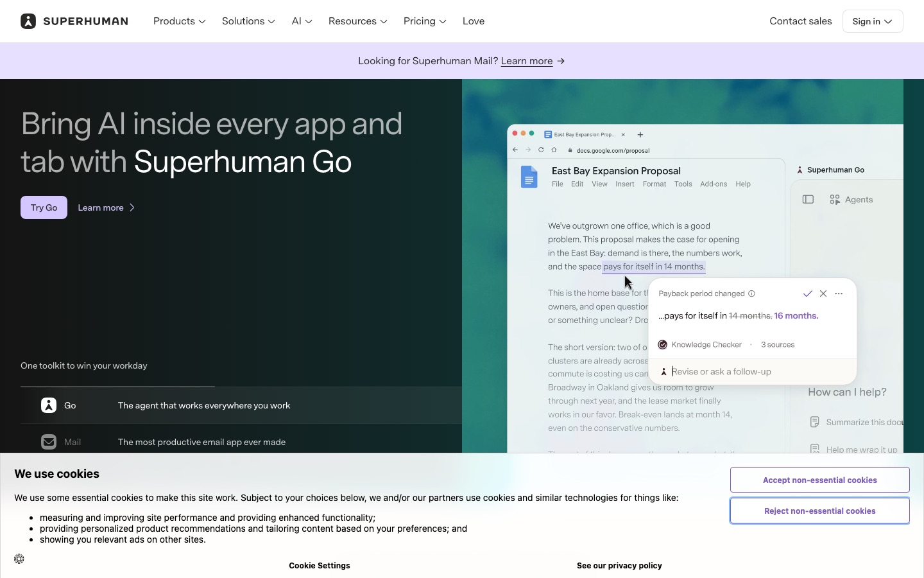
Task: Click the Try Go button
Action: click(44, 207)
